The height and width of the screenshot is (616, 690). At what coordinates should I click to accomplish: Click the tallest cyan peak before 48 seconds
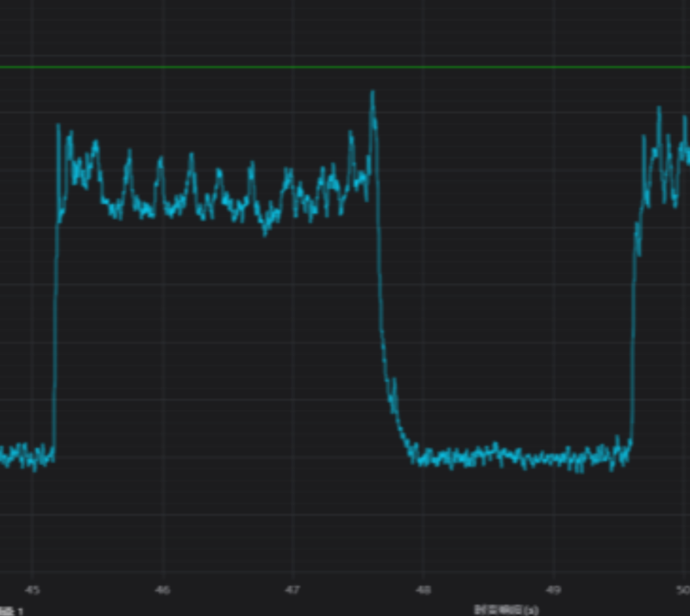click(x=373, y=93)
